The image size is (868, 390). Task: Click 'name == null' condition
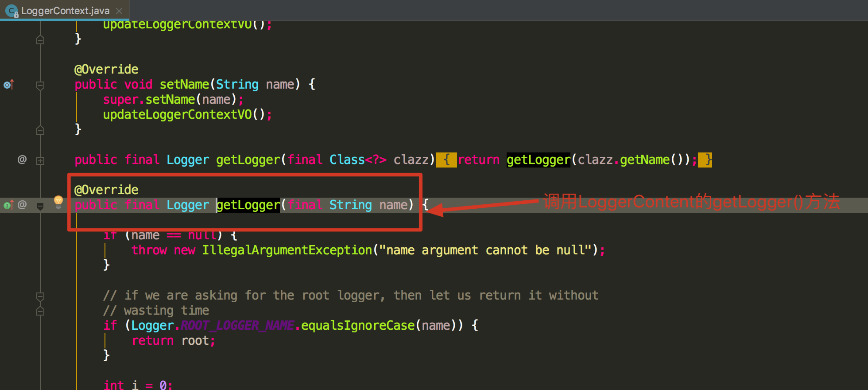(x=174, y=235)
